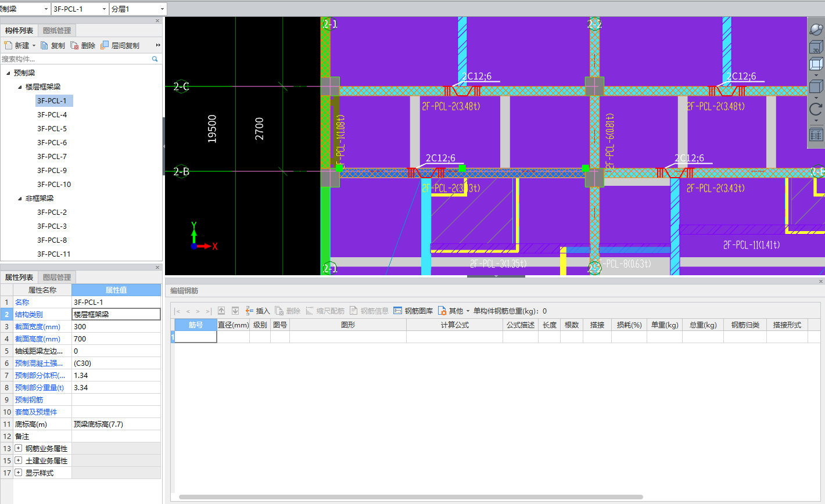
Task: Click the 缩尺配筋 icon
Action: click(x=310, y=311)
